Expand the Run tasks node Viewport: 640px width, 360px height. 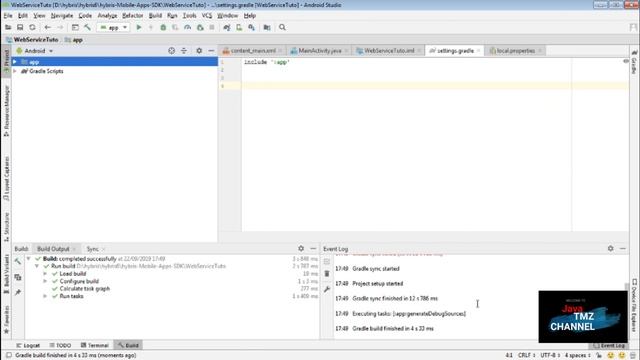tap(45, 296)
